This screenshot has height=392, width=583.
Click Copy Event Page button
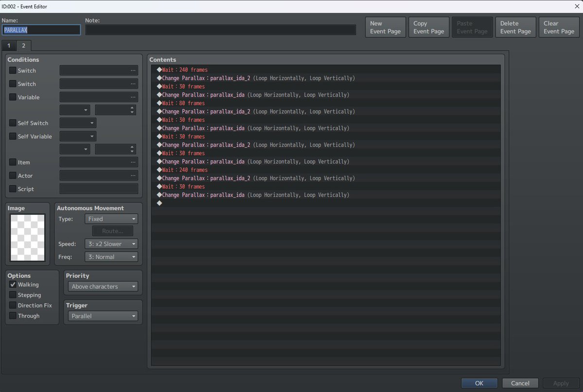click(x=429, y=27)
